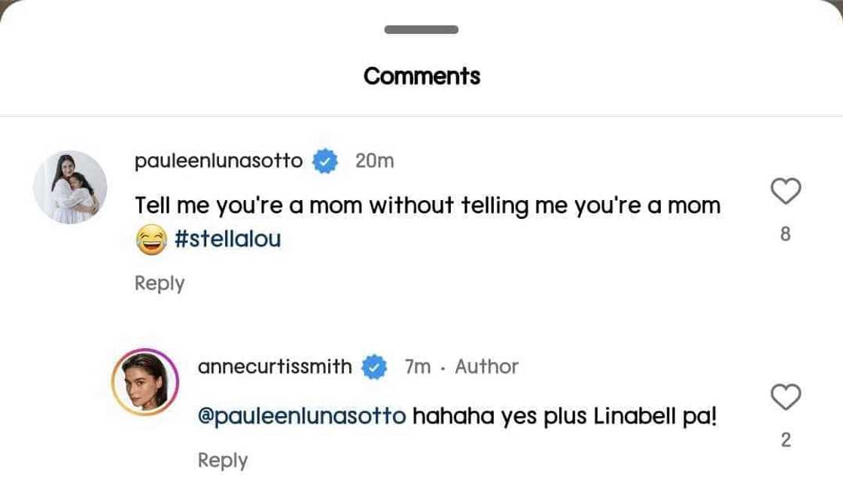
Task: Tap the Comments header title
Action: click(421, 76)
